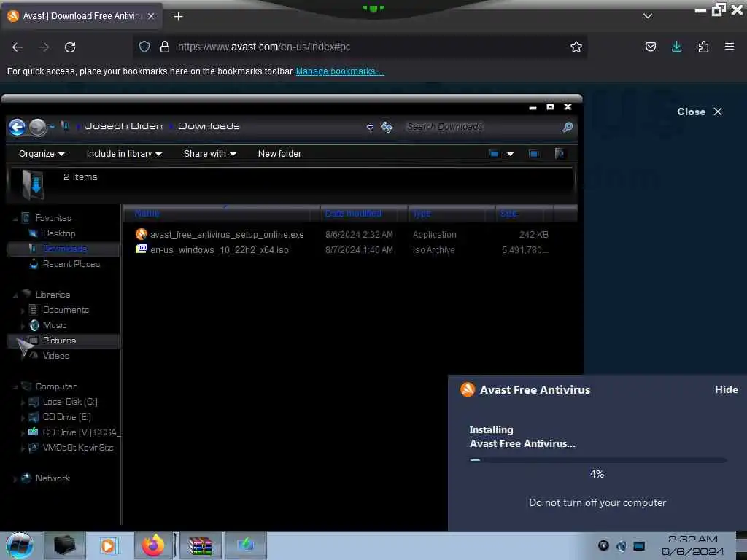Click the Firefox back arrow
747x560 pixels.
tap(18, 47)
